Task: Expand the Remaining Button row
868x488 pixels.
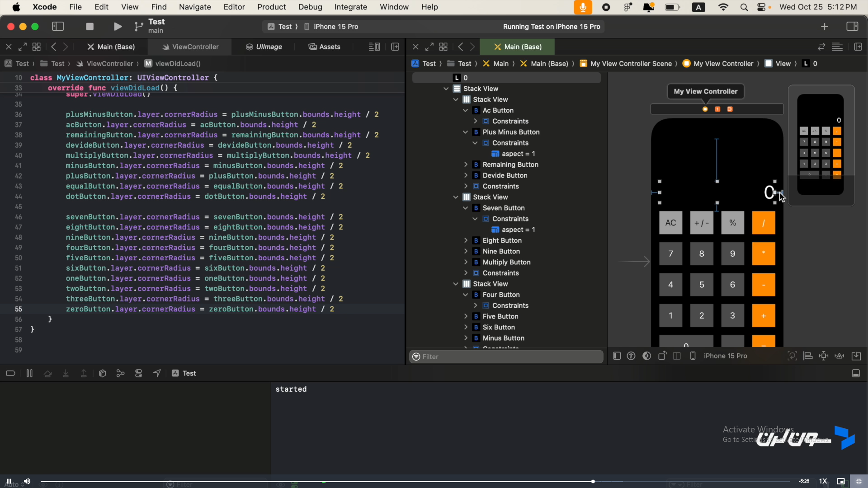Action: pos(465,164)
